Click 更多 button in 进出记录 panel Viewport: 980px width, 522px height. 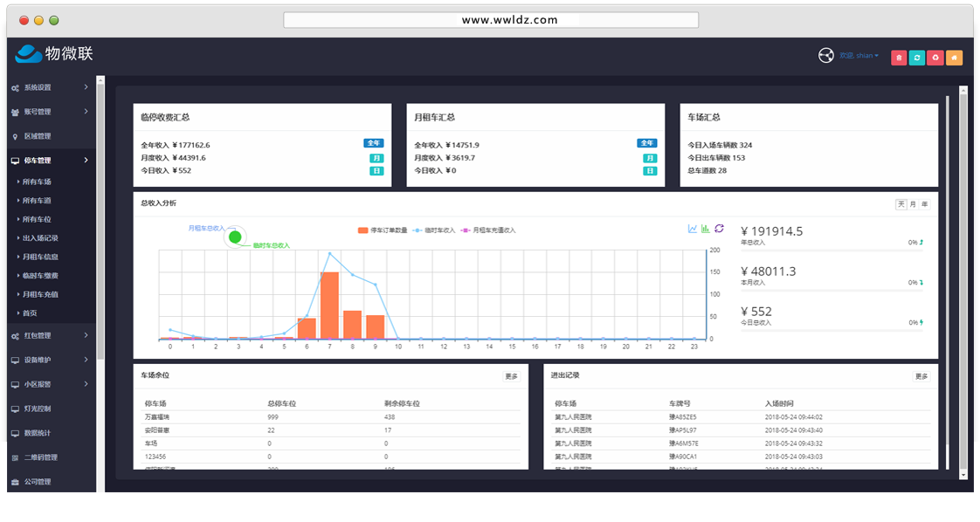pos(921,376)
